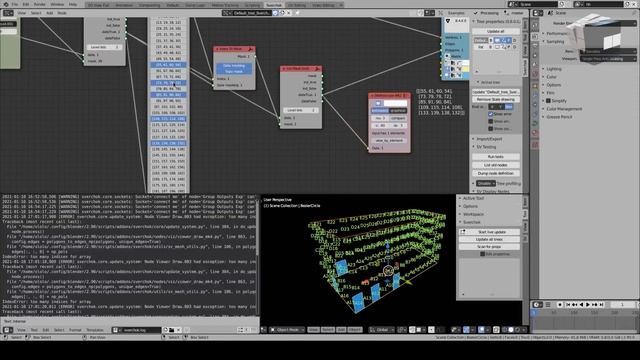Open new text file icon in text editor
Viewport: 640px width, 360px height.
click(x=166, y=330)
